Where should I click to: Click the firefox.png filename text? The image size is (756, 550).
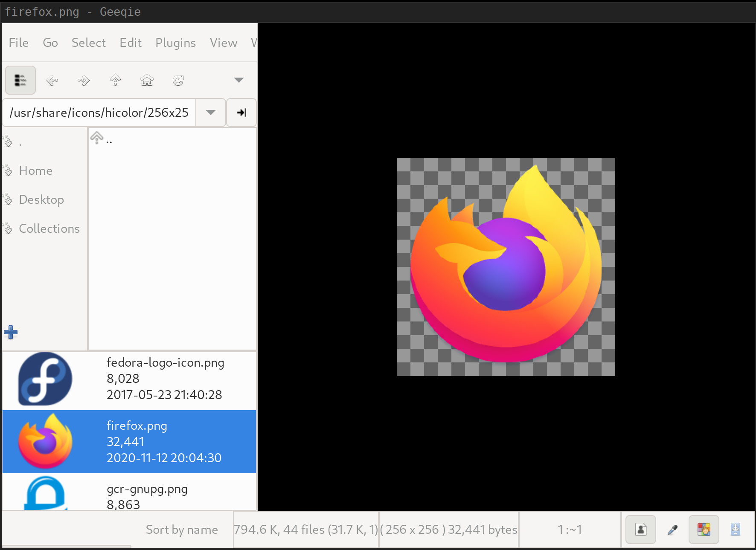tap(137, 426)
